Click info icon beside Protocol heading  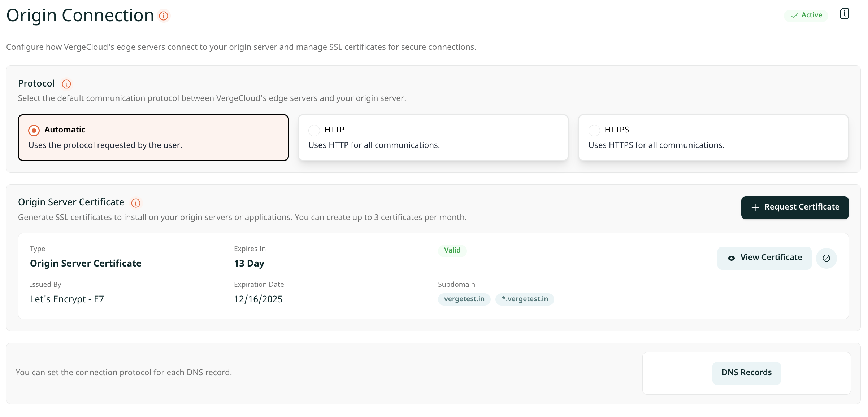[x=66, y=84]
